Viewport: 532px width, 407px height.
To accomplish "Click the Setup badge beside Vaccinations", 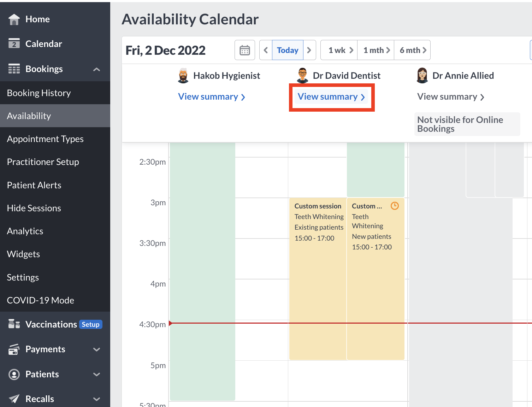I will pos(90,324).
